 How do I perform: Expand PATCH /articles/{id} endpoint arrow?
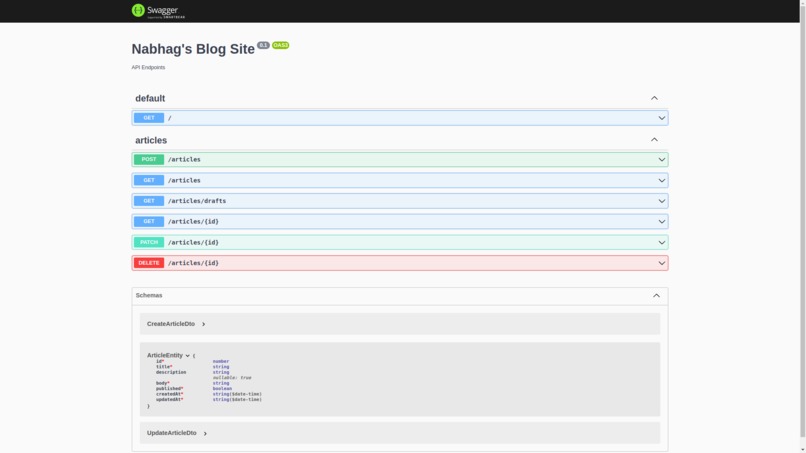click(x=662, y=243)
